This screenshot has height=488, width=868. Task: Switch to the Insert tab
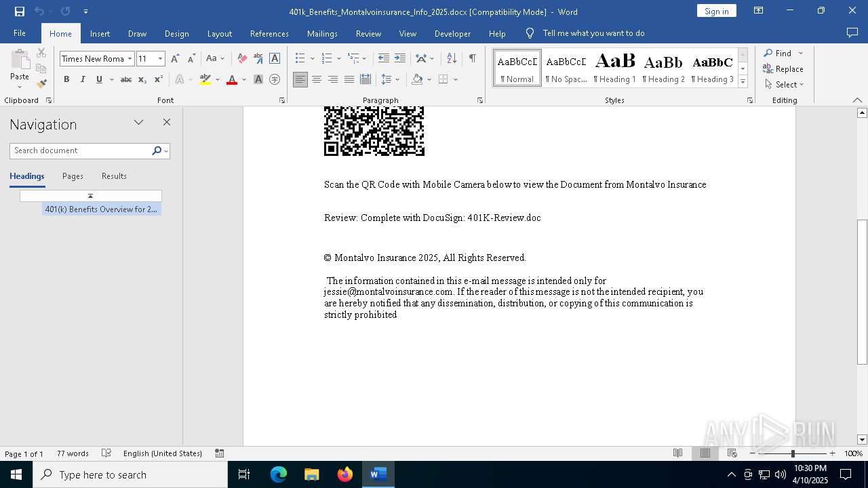click(100, 33)
